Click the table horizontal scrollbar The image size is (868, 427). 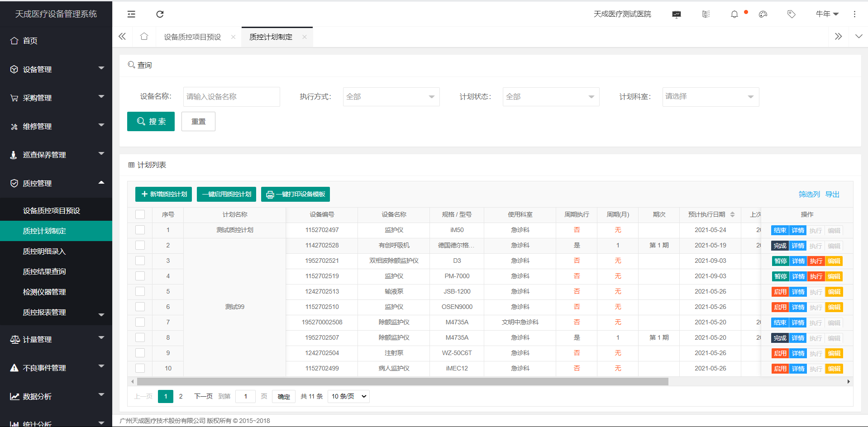(x=402, y=381)
